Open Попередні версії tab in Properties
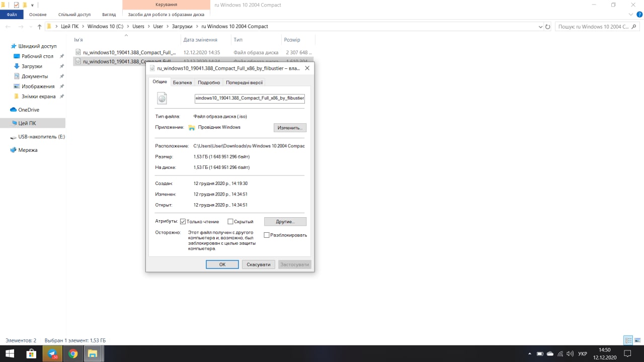The height and width of the screenshot is (362, 644). point(244,82)
